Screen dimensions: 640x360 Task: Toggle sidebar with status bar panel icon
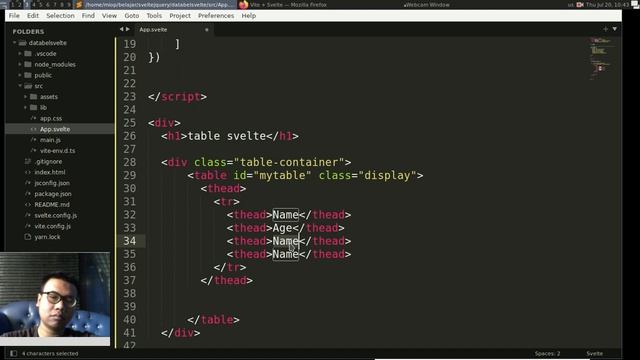pos(13,353)
